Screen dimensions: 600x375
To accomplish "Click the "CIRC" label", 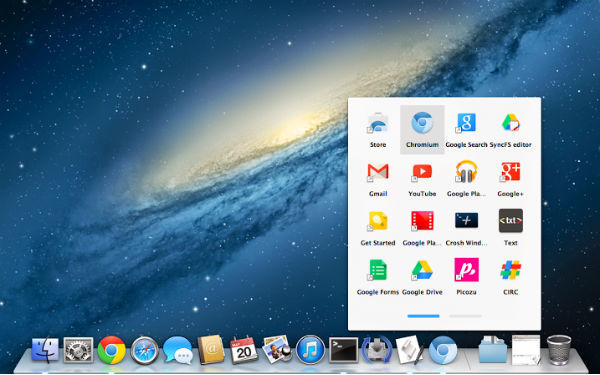I will 510,292.
